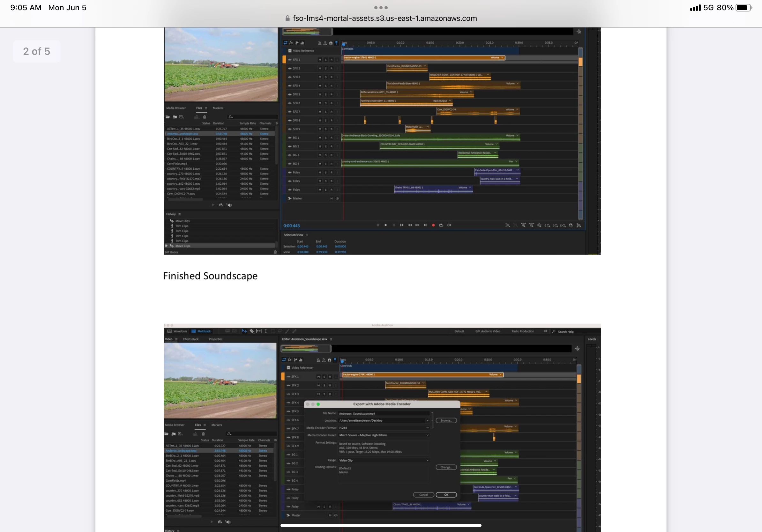Image resolution: width=762 pixels, height=532 pixels.
Task: Click the Browse button in export dialog
Action: (446, 421)
